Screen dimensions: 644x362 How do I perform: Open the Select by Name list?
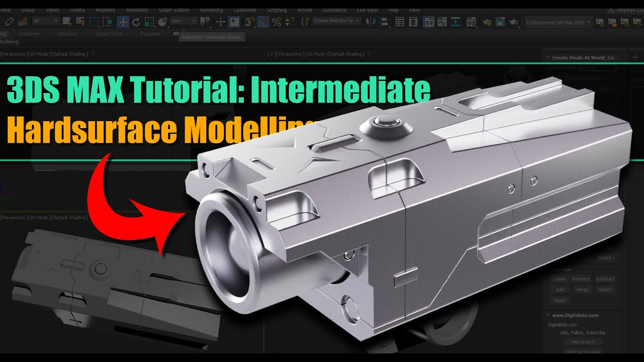pyautogui.click(x=80, y=22)
